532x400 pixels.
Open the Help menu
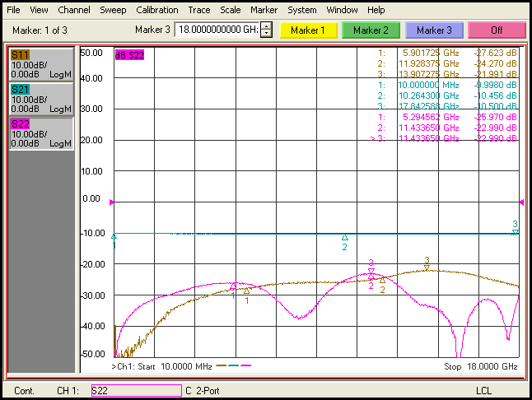376,10
